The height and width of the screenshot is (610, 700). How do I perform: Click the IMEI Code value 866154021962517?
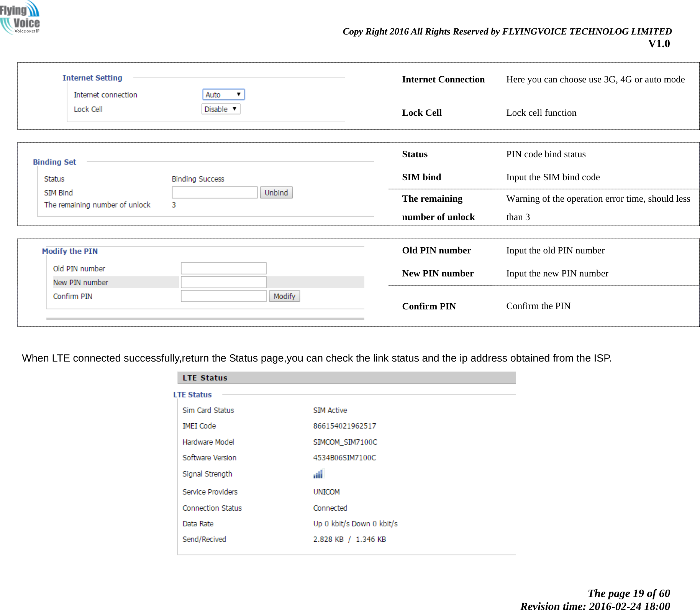[344, 426]
